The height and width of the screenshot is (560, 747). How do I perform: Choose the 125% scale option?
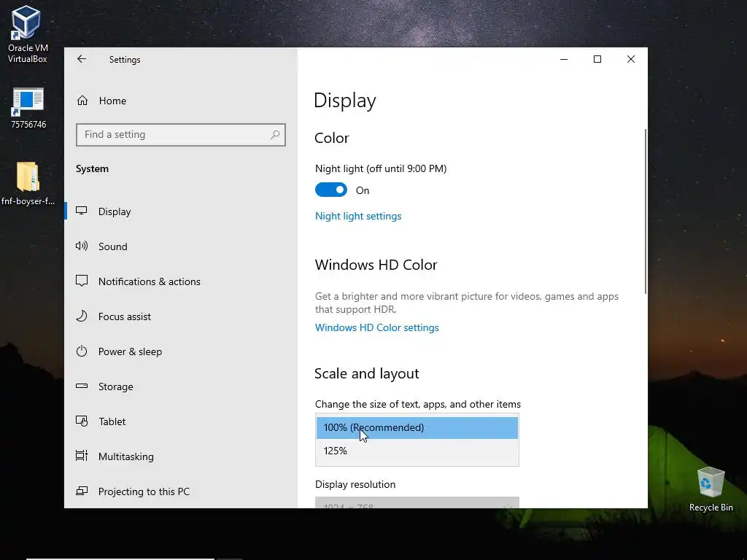coord(417,451)
